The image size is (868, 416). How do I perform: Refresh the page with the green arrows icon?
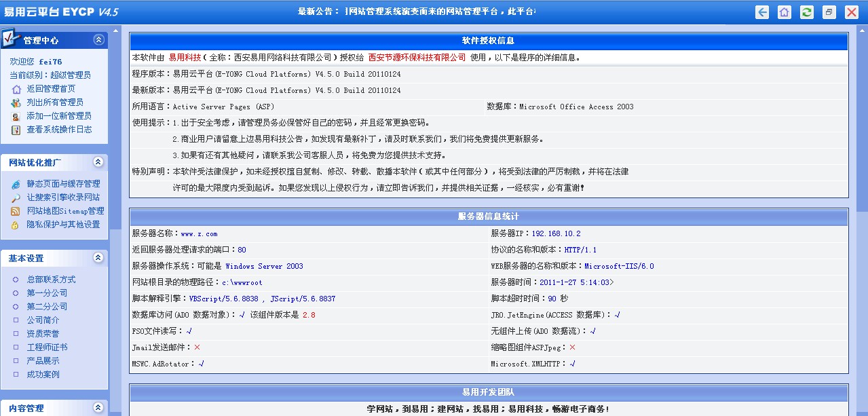(807, 12)
